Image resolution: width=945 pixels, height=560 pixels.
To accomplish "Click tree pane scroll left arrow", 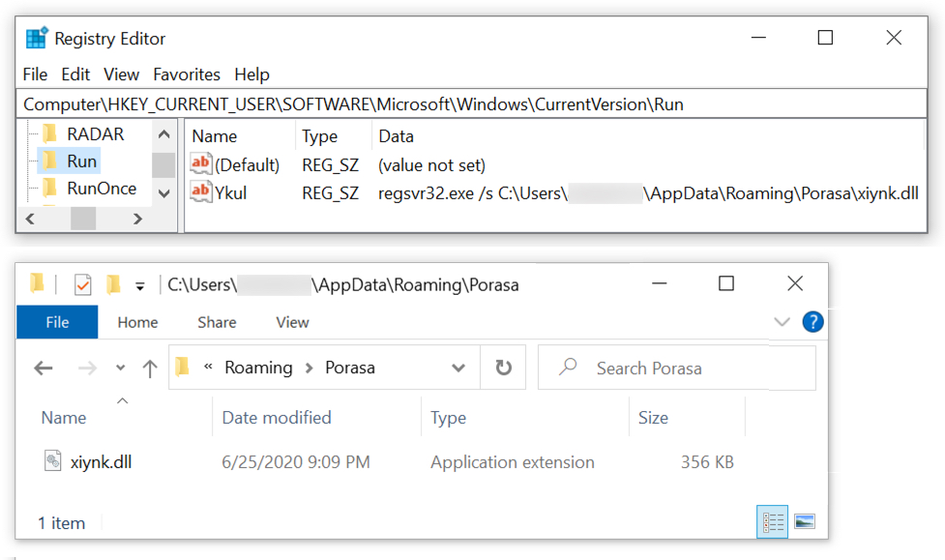I will [x=30, y=219].
